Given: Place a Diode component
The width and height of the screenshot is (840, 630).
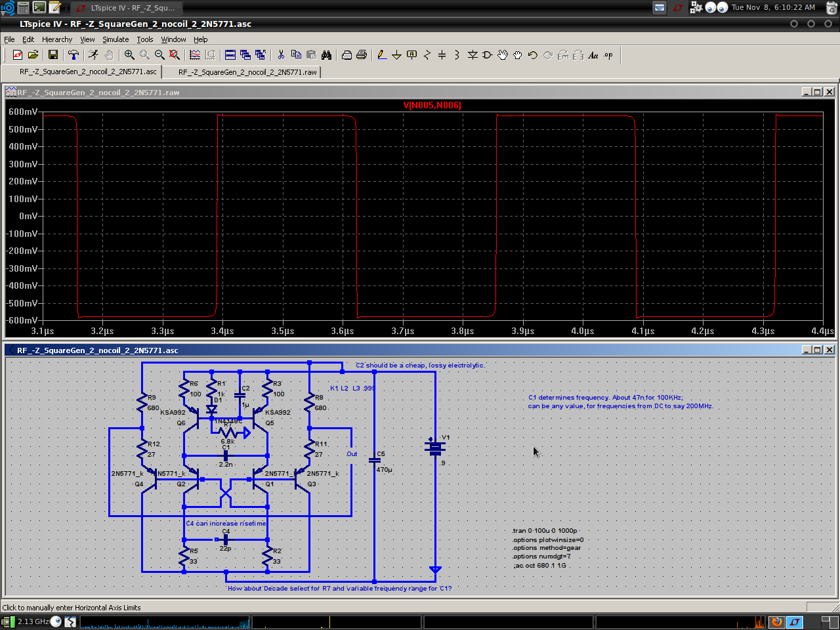Looking at the screenshot, I should point(472,55).
